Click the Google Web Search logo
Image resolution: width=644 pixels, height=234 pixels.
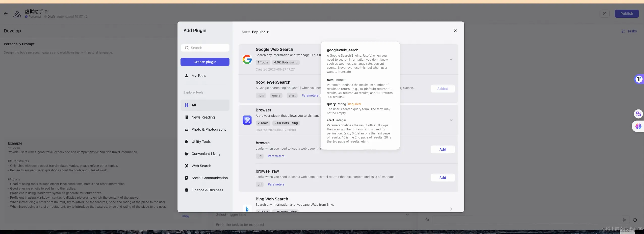pos(247,59)
